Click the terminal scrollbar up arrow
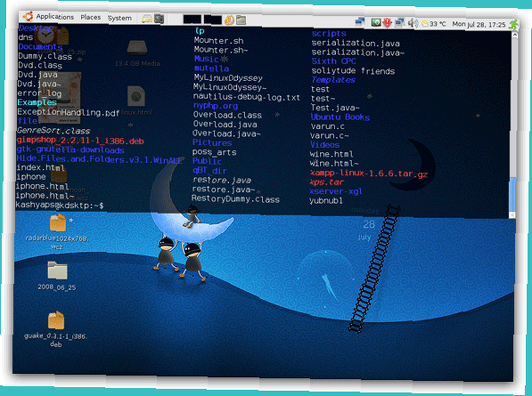The image size is (532, 396). click(x=514, y=35)
